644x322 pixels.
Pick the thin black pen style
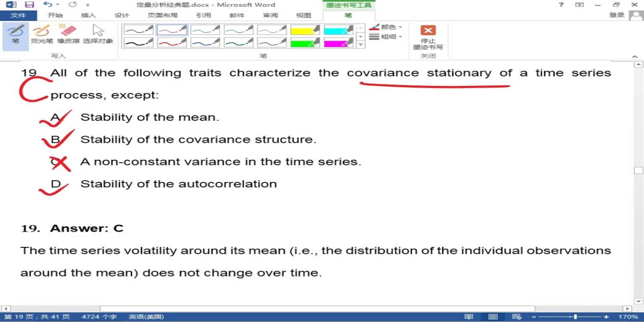click(x=139, y=30)
